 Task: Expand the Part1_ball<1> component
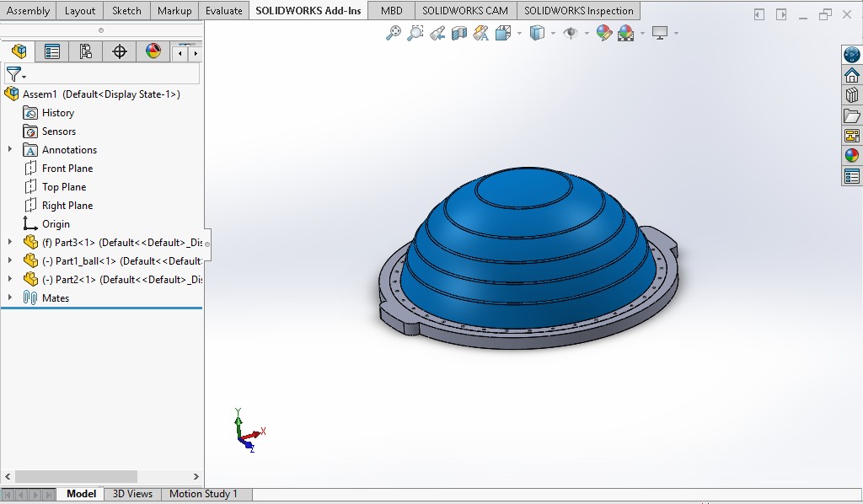(x=10, y=260)
